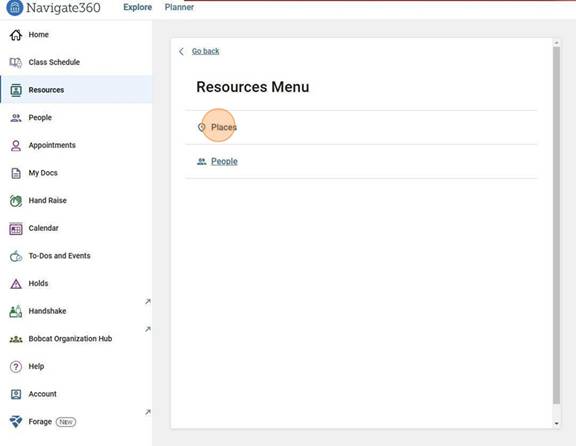Go to Home in sidebar

point(76,35)
